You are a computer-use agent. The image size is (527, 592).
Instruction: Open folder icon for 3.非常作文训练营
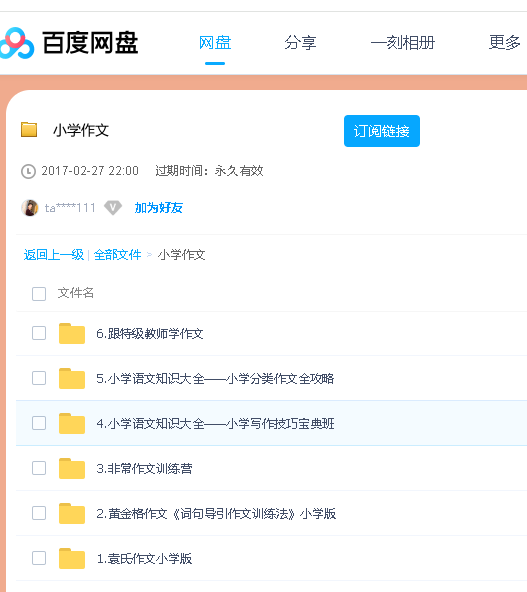click(72, 468)
